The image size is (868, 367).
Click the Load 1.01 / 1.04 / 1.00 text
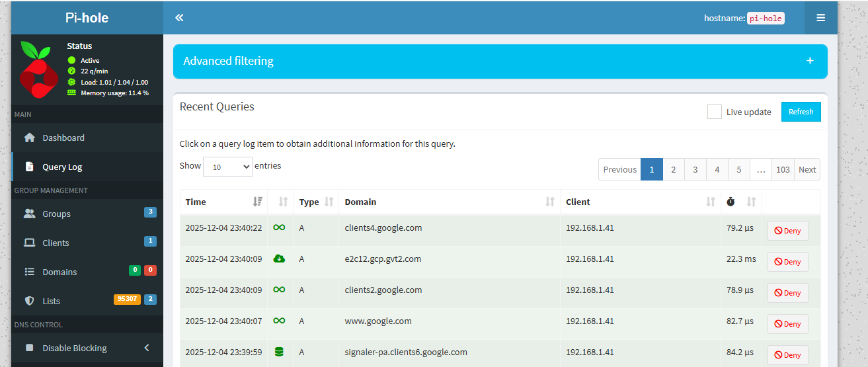(114, 82)
